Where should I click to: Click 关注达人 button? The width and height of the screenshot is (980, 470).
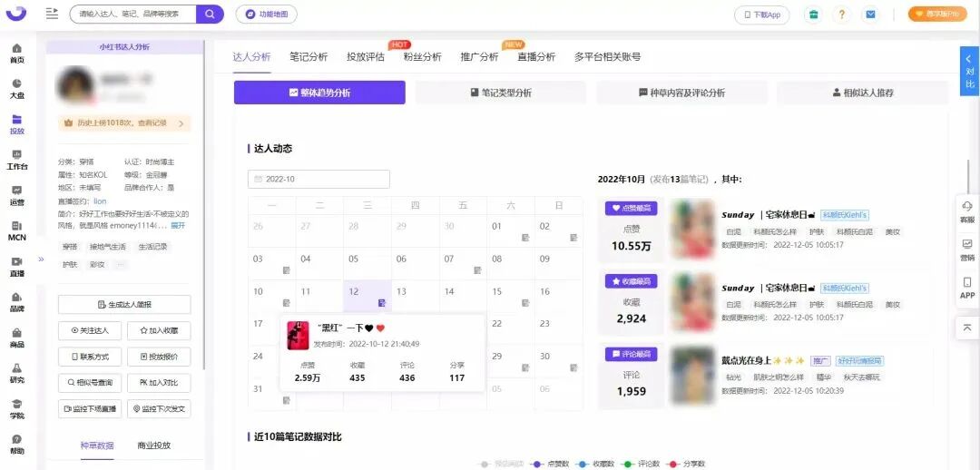click(x=90, y=330)
